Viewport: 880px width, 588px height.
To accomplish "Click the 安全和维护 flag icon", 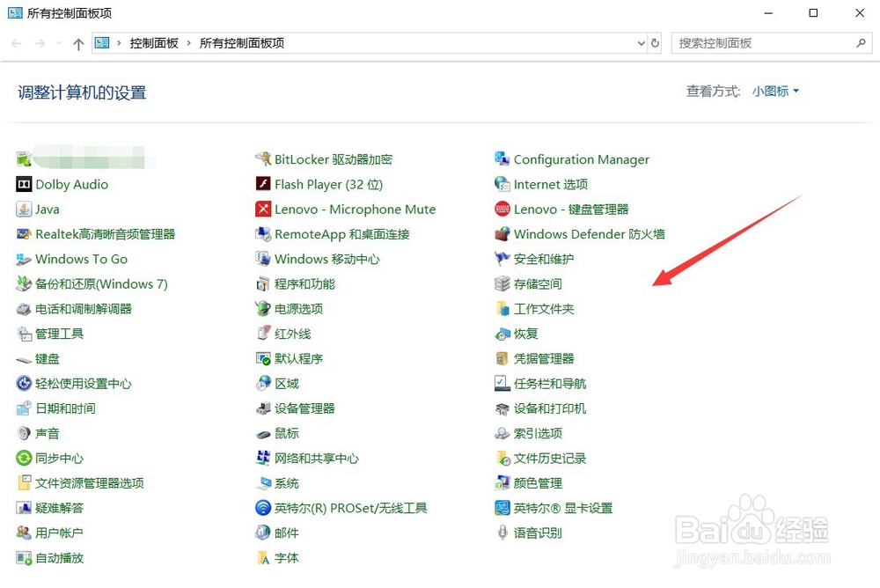I will (x=502, y=259).
